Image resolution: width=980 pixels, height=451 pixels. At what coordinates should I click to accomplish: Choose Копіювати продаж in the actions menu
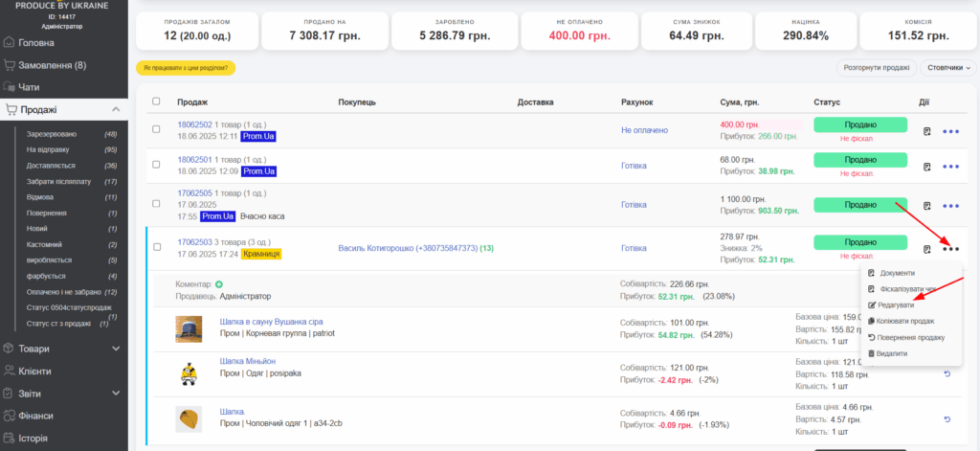(x=902, y=322)
